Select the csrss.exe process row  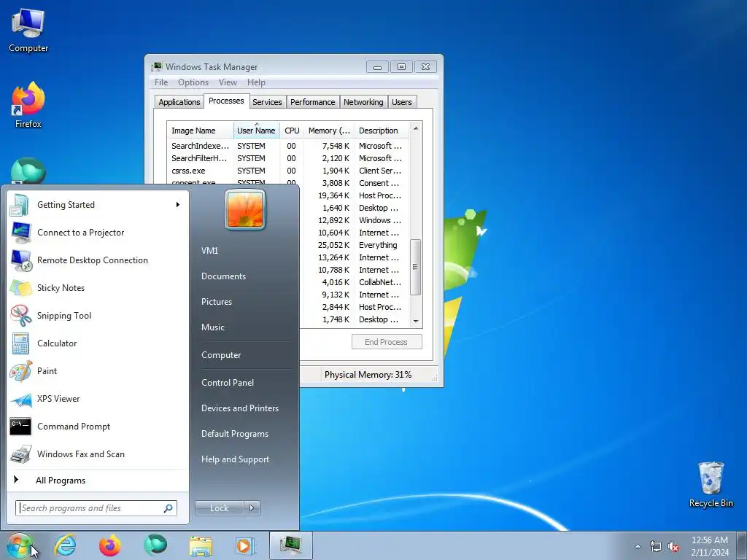[x=287, y=171]
